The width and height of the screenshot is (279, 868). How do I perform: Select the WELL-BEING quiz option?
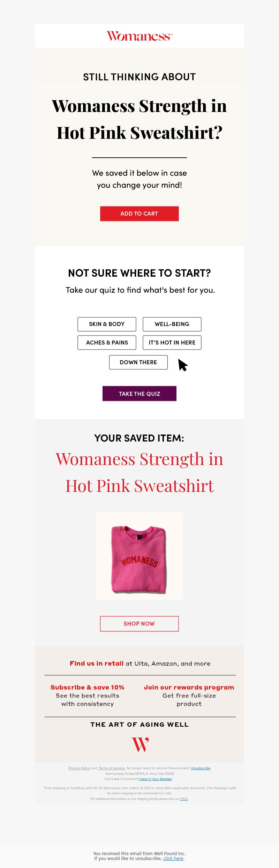tap(172, 324)
